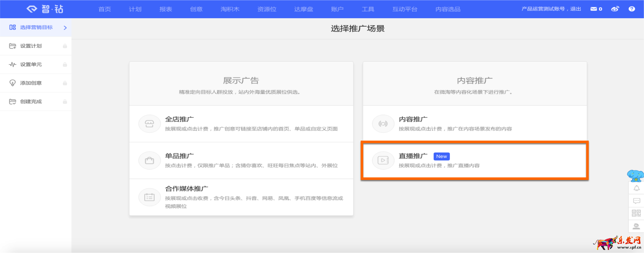Select 内容推广 scenario row
This screenshot has width=644, height=253.
(475, 124)
